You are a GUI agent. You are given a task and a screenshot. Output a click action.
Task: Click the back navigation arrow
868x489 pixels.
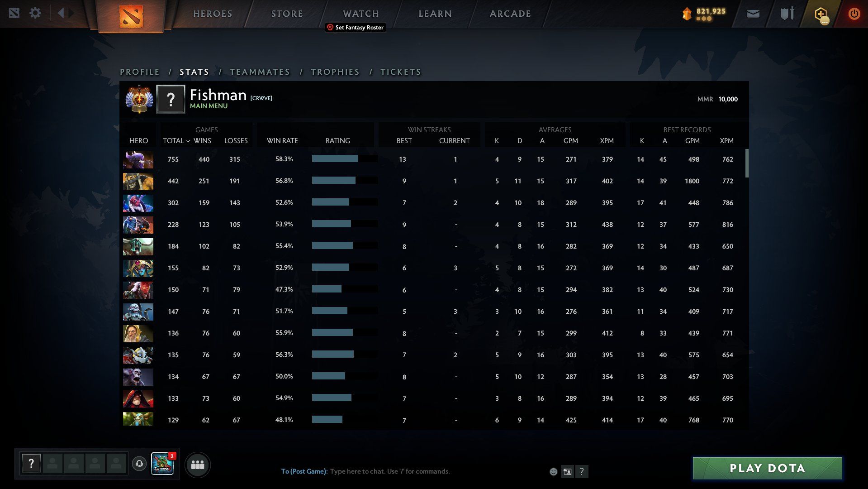[x=61, y=13]
